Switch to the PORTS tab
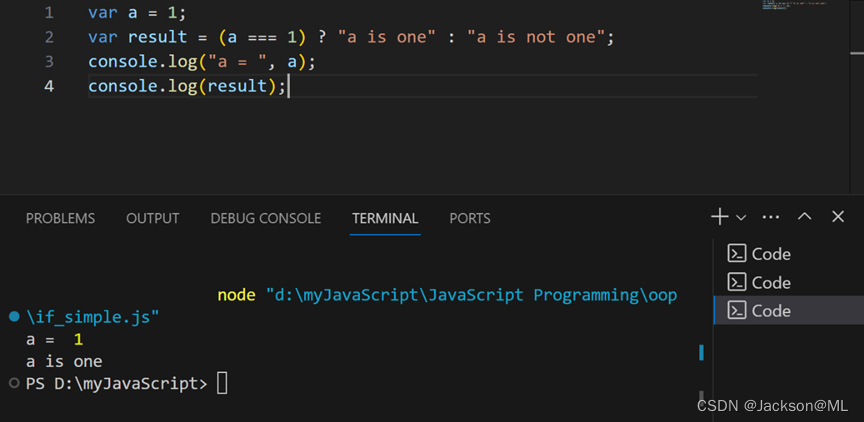Image resolution: width=864 pixels, height=422 pixels. [x=470, y=218]
